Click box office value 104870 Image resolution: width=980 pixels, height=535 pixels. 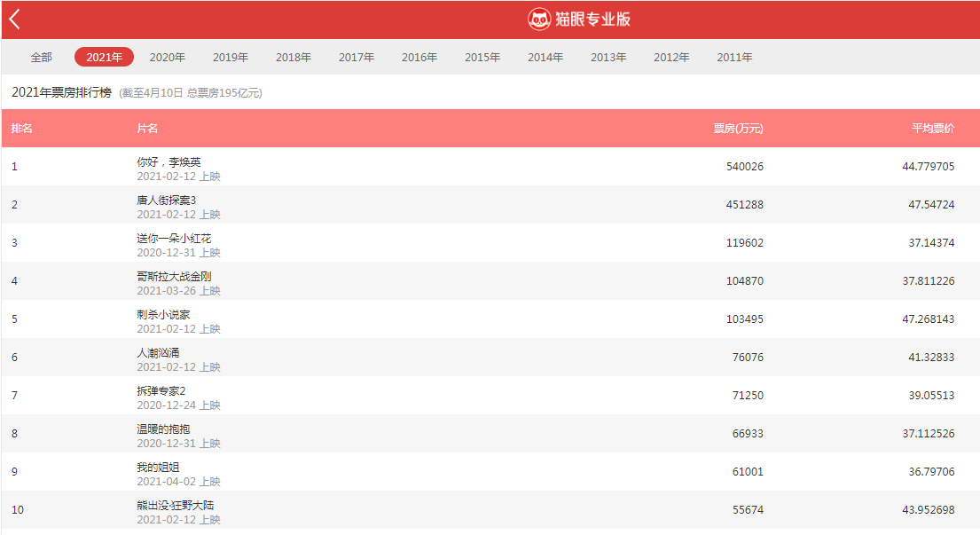coord(744,280)
